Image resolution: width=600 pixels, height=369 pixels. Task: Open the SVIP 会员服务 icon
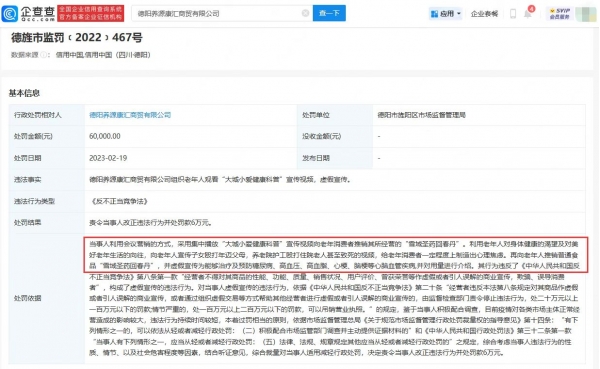559,14
